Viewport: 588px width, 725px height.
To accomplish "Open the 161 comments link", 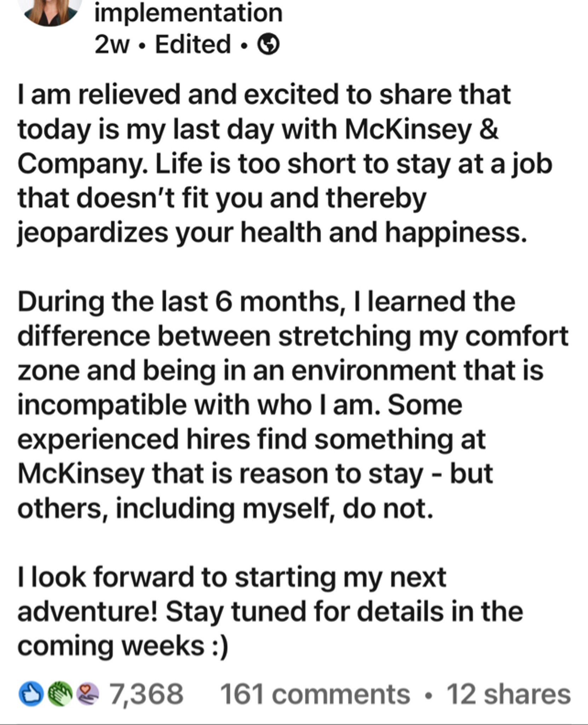I will 315,695.
